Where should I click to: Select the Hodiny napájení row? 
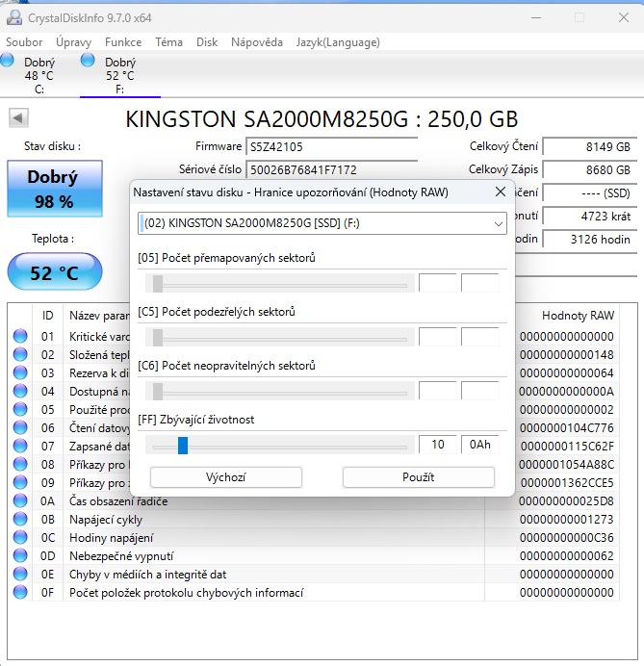(x=314, y=537)
